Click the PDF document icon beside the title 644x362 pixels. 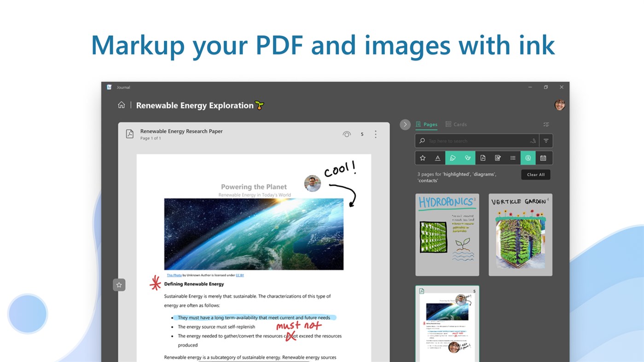click(130, 134)
